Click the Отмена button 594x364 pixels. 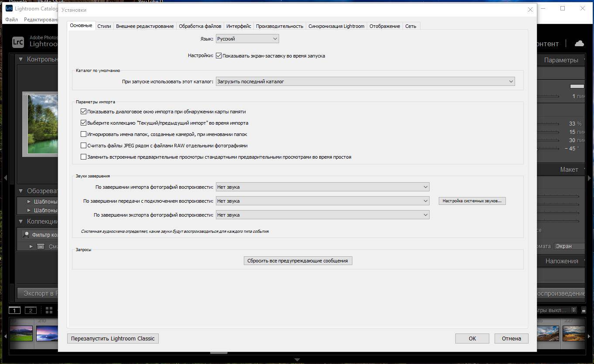512,338
